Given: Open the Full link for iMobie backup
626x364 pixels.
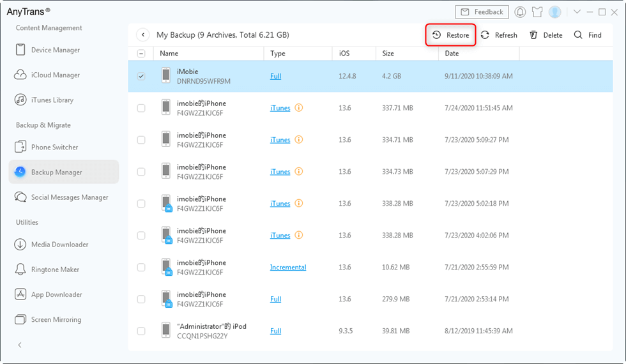Looking at the screenshot, I should [275, 76].
